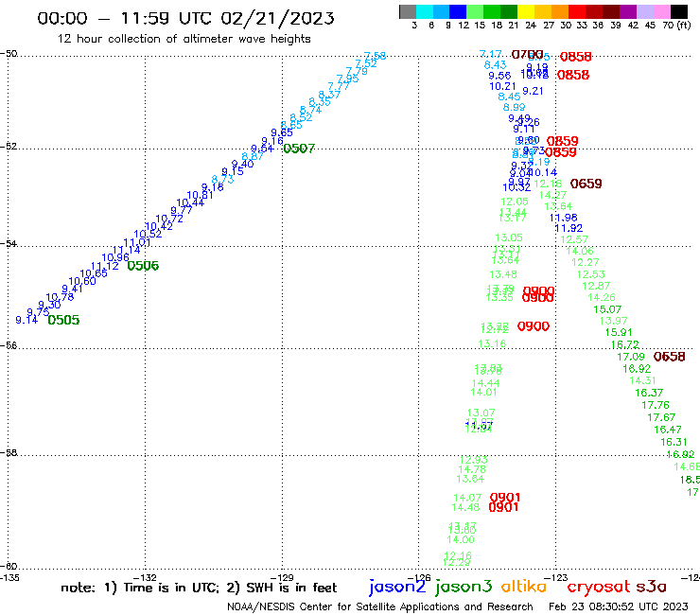Click the gray 3 ft legend swatch

[x=408, y=11]
